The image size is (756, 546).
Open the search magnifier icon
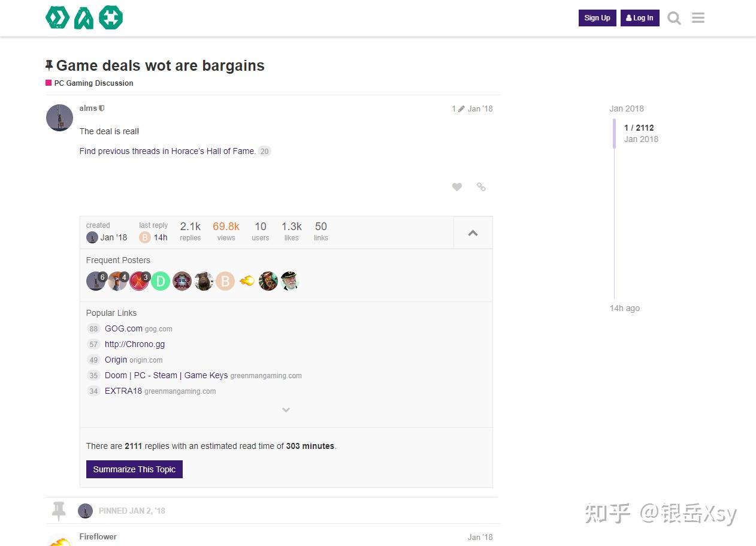tap(674, 18)
